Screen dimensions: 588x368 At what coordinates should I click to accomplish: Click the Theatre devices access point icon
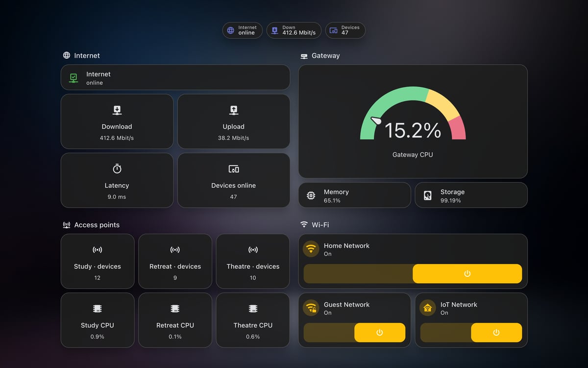253,250
